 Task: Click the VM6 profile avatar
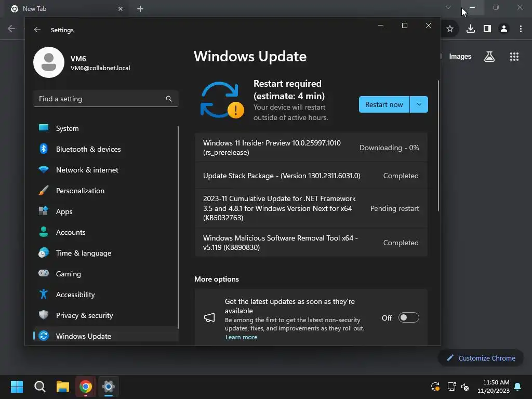[x=49, y=62]
